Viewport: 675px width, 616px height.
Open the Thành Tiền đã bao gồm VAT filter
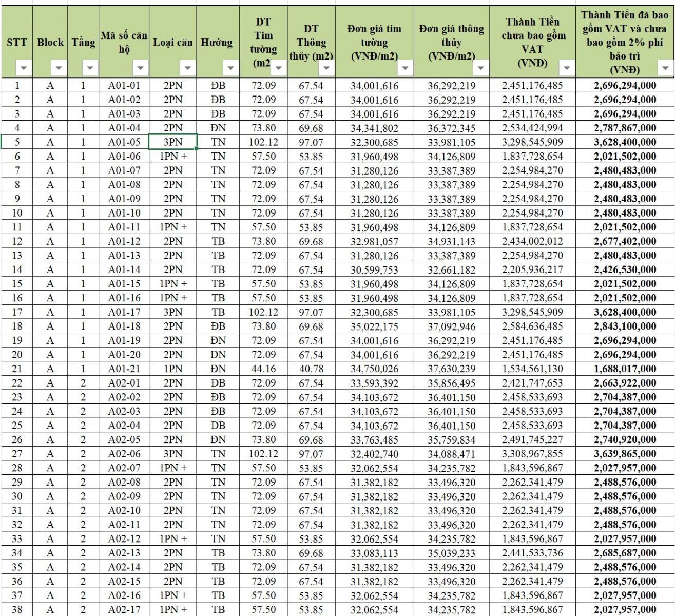[666, 68]
